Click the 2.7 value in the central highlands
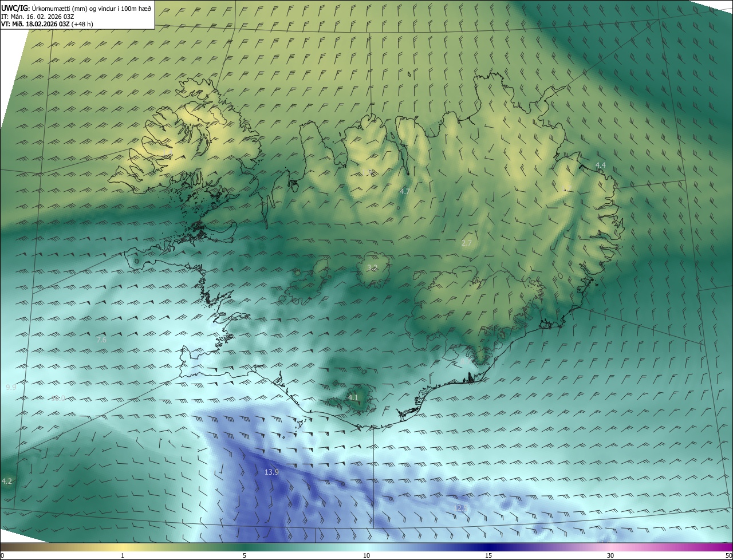The height and width of the screenshot is (560, 733). pos(467,243)
